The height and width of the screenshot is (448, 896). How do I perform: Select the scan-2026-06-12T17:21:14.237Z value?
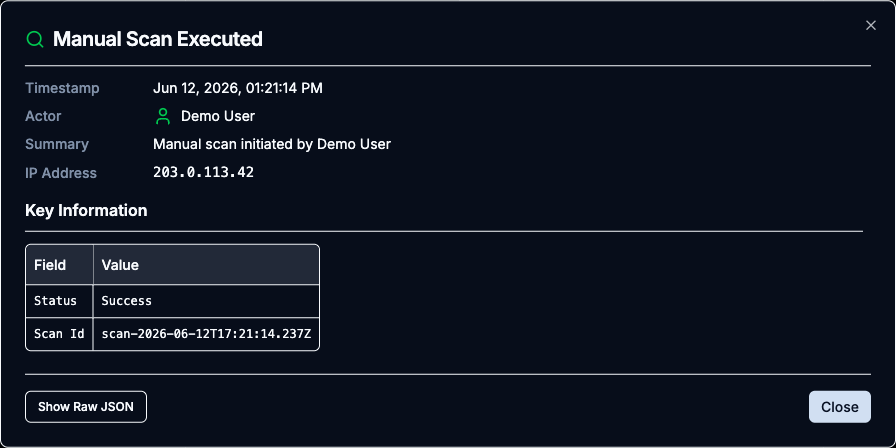coord(206,334)
